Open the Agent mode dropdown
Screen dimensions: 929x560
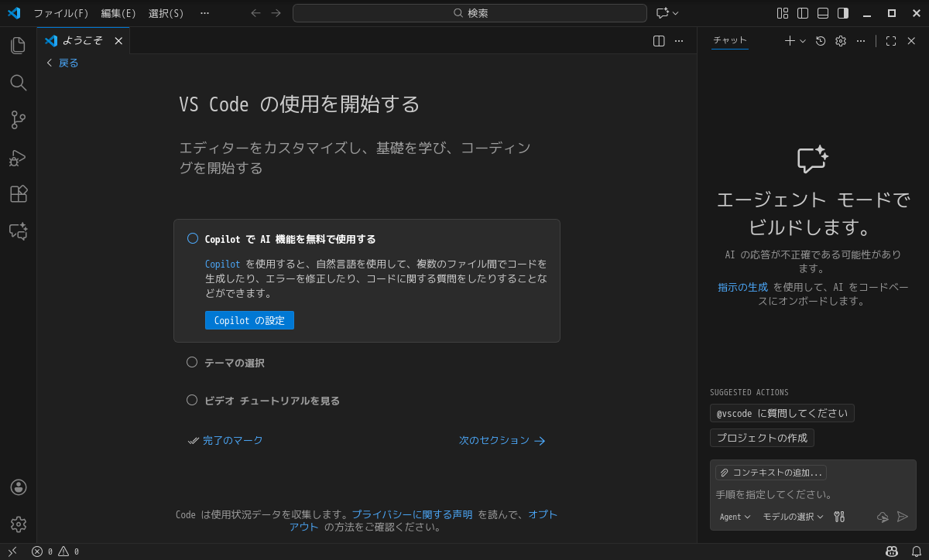click(734, 517)
